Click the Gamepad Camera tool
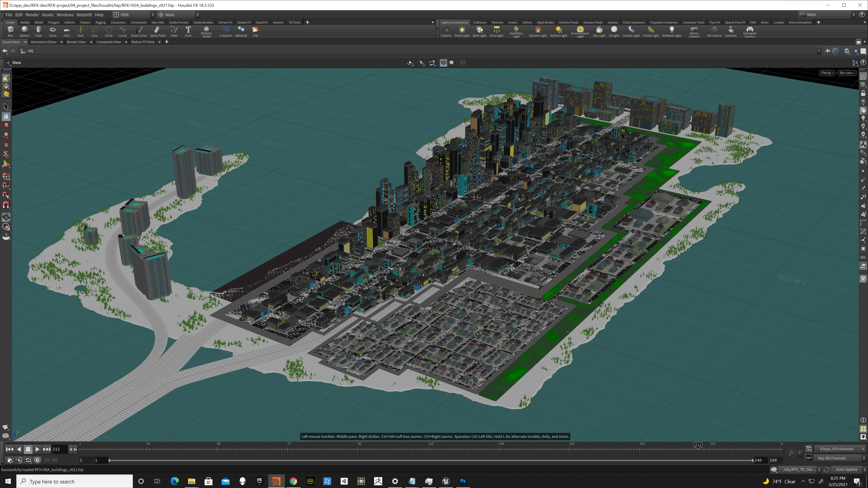Viewport: 868px width, 488px height. point(749,32)
